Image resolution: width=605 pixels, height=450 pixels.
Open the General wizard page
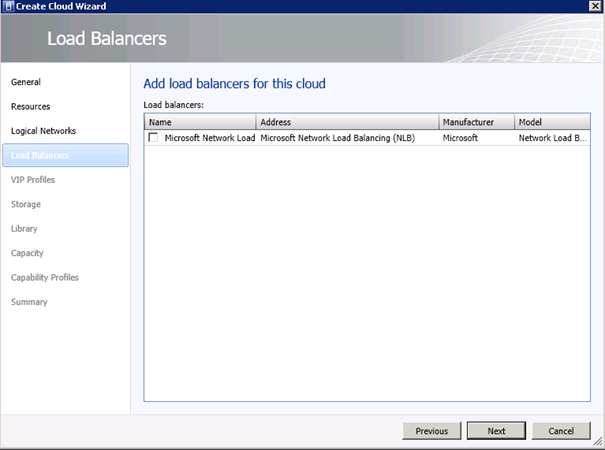tap(26, 82)
